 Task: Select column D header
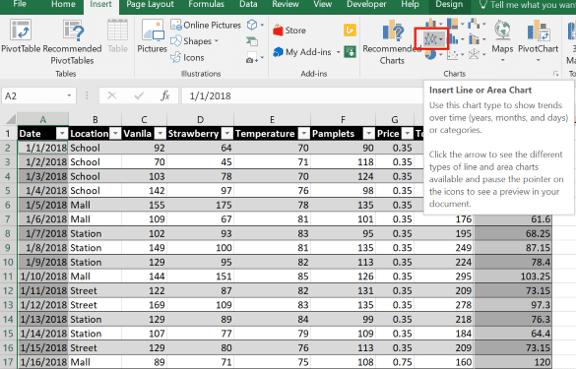[200, 119]
